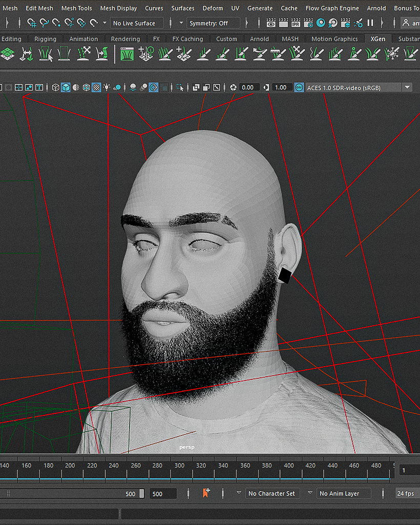Viewport: 420px width, 525px height.
Task: Open the Arnold menu
Action: [376, 8]
